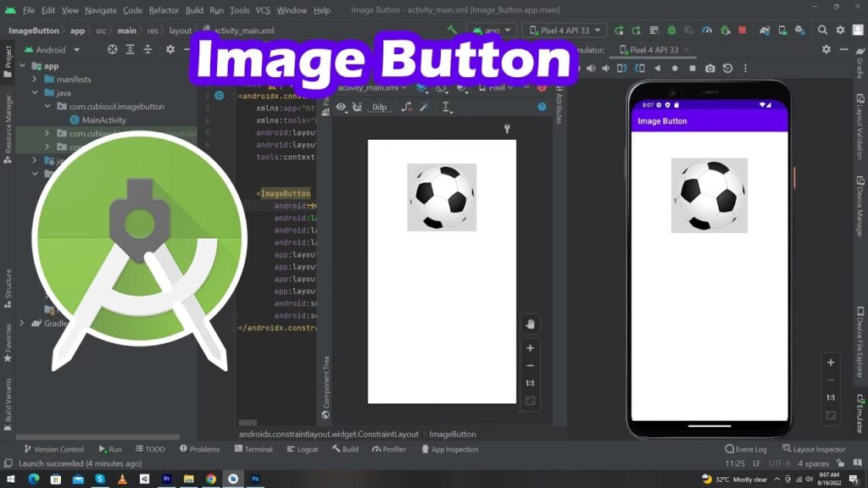
Task: Open the Pixel 4 API 33 device dropdown
Action: click(x=564, y=30)
